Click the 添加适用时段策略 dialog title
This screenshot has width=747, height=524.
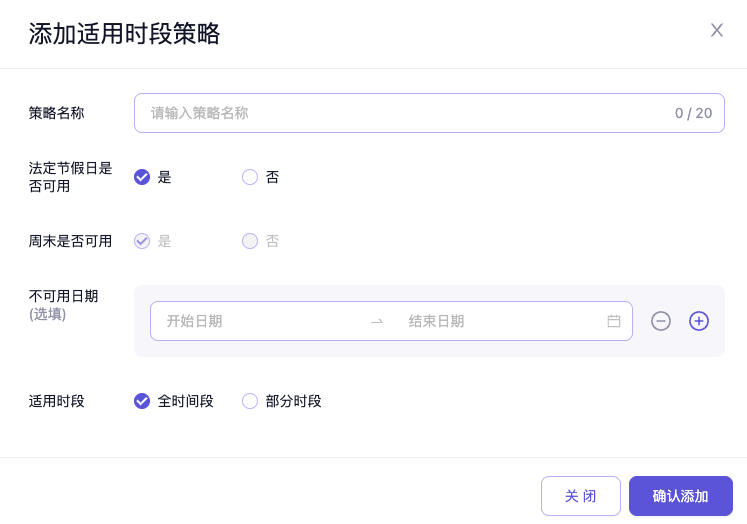124,34
